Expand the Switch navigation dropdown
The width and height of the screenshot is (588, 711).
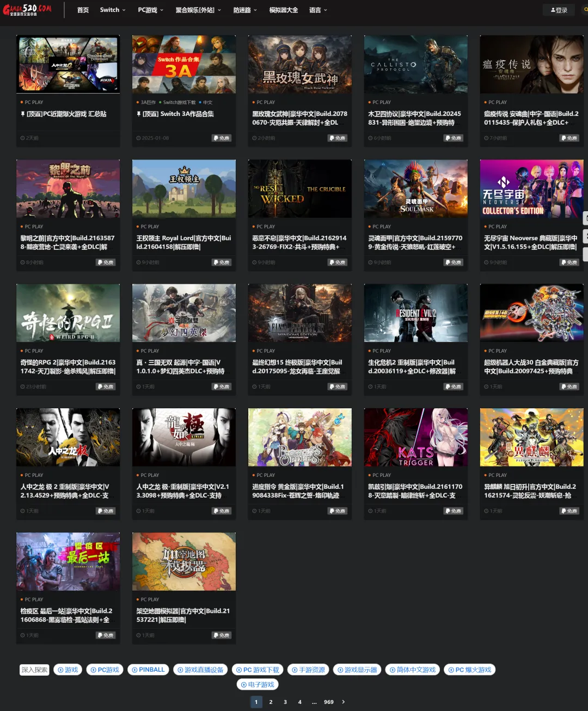pyautogui.click(x=113, y=10)
